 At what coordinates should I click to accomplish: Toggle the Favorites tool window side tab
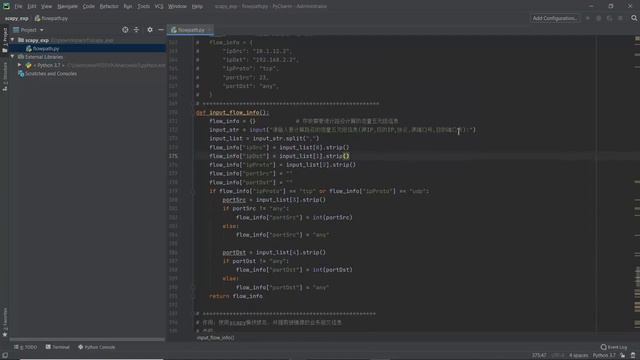click(x=5, y=322)
